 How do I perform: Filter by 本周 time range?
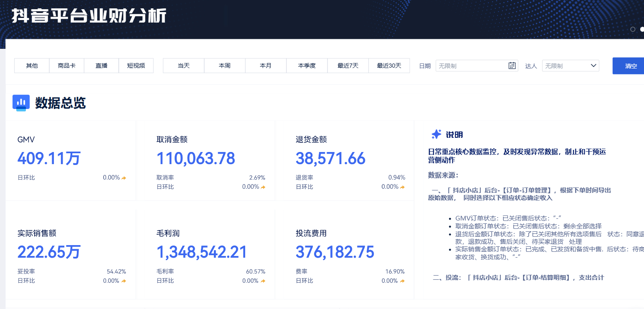click(225, 66)
